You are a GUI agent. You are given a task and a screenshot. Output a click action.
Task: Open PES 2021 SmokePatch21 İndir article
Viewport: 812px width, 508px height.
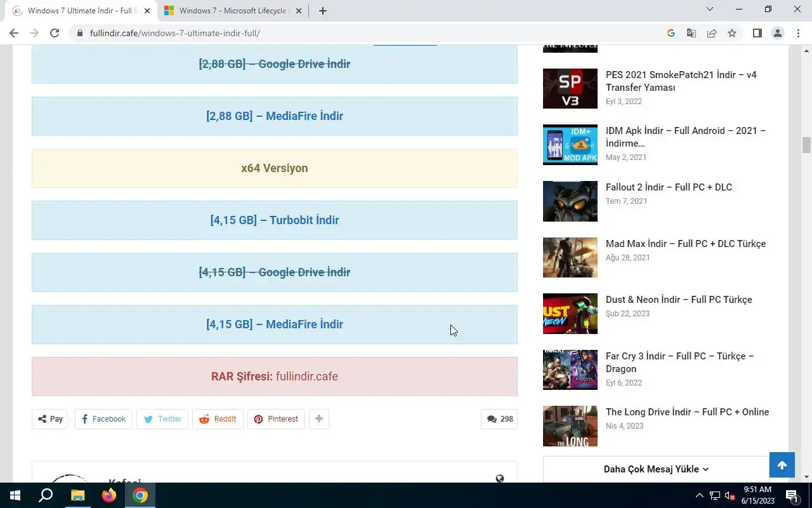click(681, 81)
